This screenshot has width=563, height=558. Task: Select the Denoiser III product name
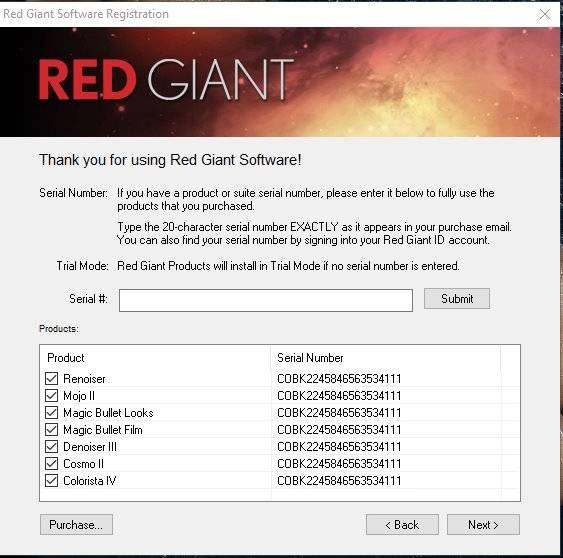tap(90, 447)
